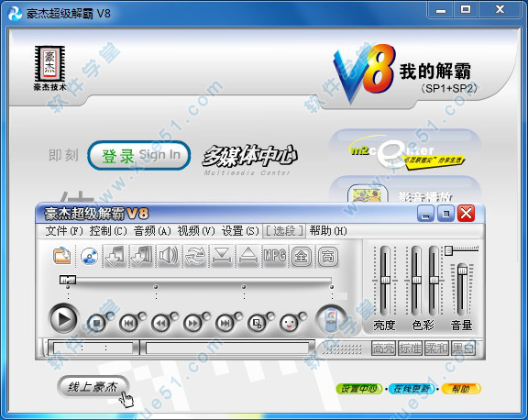The height and width of the screenshot is (420, 528).
Task: Skip to the previous track
Action: pos(128,323)
